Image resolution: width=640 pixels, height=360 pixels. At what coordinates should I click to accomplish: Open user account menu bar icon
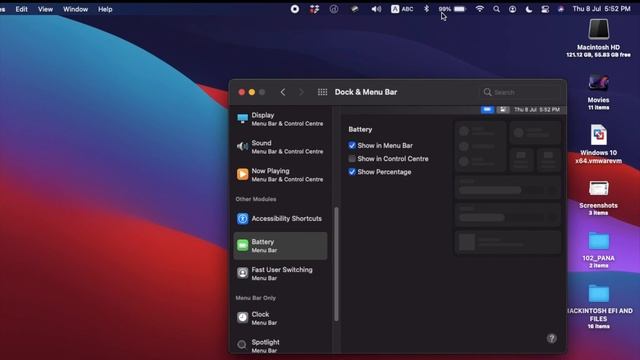512,9
